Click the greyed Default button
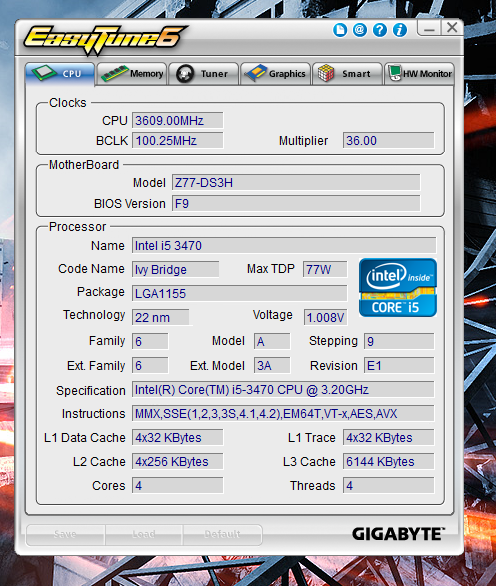 222,534
